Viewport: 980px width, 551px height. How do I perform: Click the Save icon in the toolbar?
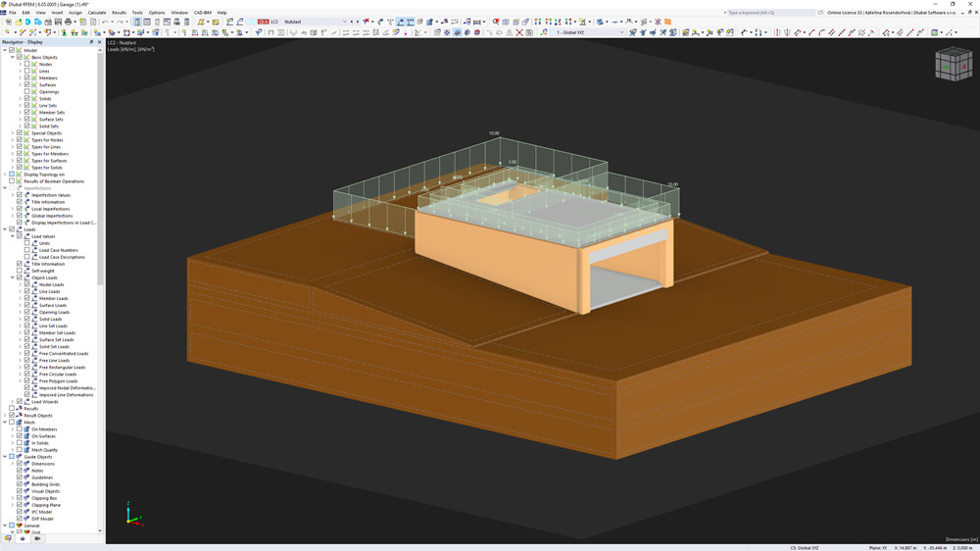[x=58, y=22]
